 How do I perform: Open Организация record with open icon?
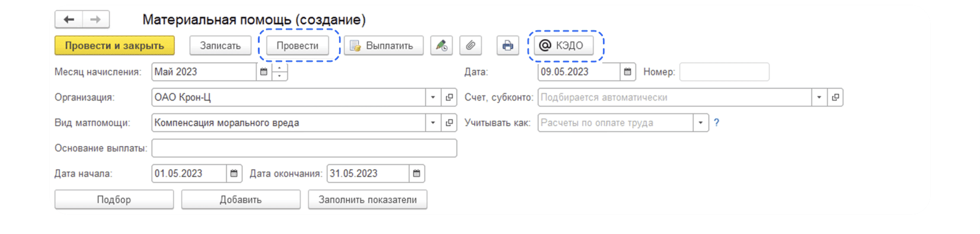449,97
